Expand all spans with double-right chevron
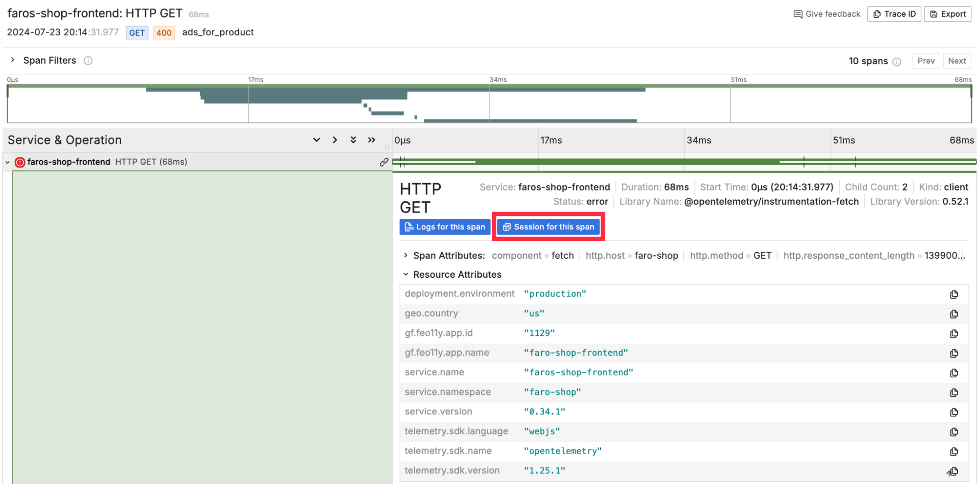 pyautogui.click(x=372, y=140)
